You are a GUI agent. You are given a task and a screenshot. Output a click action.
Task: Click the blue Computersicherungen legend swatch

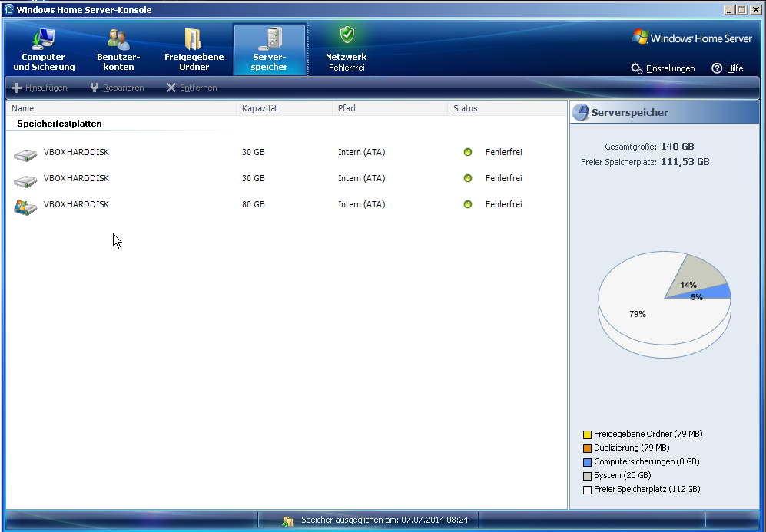pyautogui.click(x=587, y=461)
